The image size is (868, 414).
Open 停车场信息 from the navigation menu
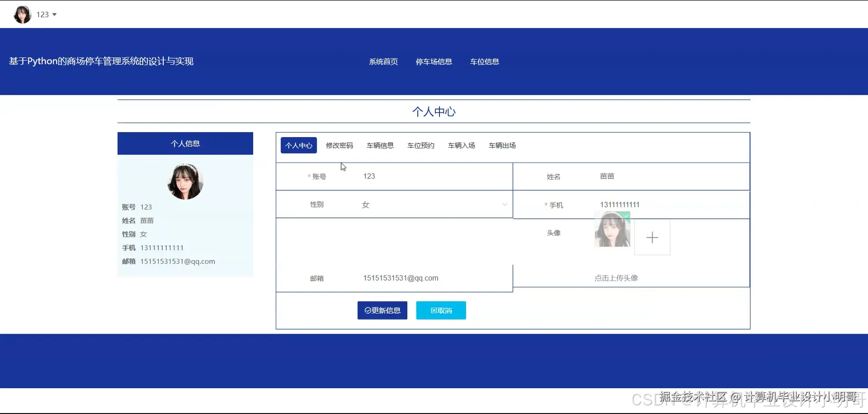pos(434,61)
